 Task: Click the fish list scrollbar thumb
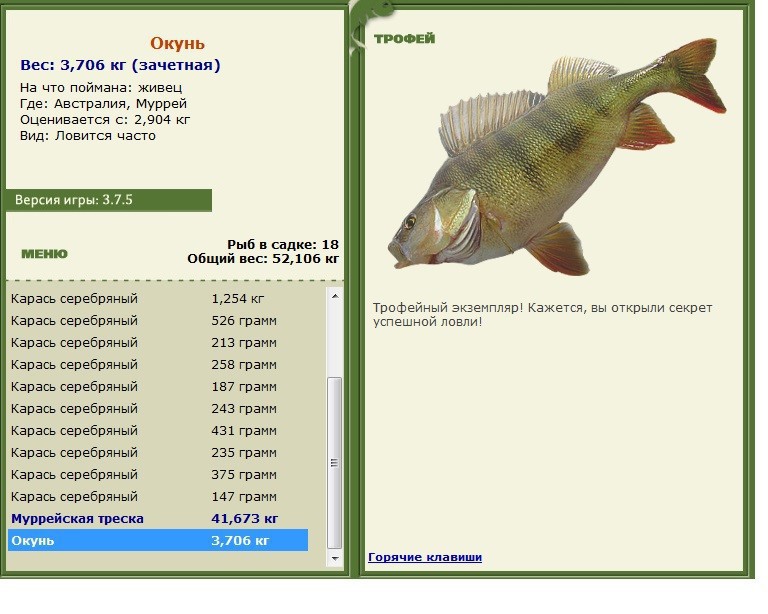[x=335, y=463]
